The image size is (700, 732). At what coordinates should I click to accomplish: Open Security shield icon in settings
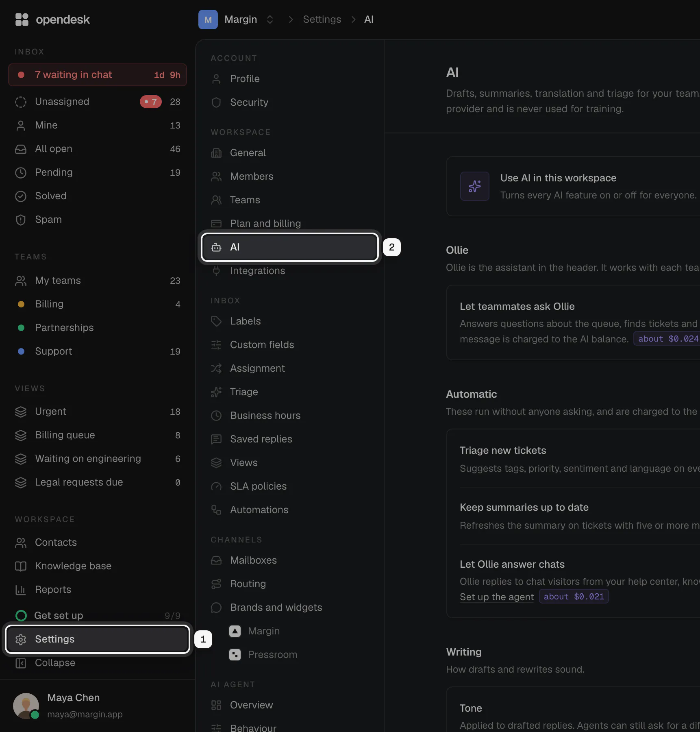[216, 102]
